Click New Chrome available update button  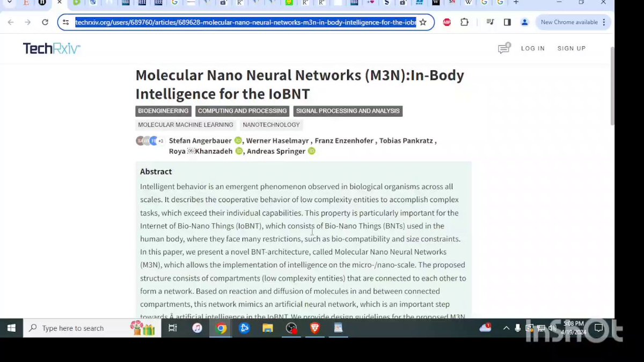[569, 23]
